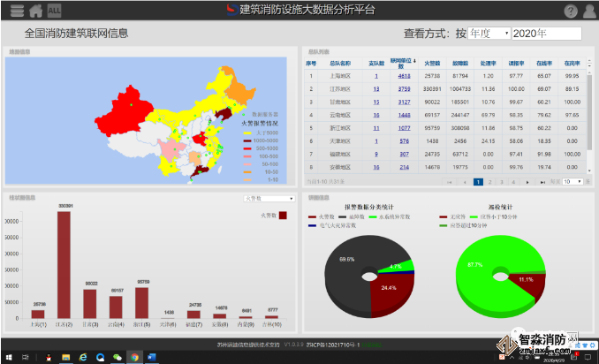The height and width of the screenshot is (364, 599).
Task: Go to page 2 of the table
Action: pos(489,181)
